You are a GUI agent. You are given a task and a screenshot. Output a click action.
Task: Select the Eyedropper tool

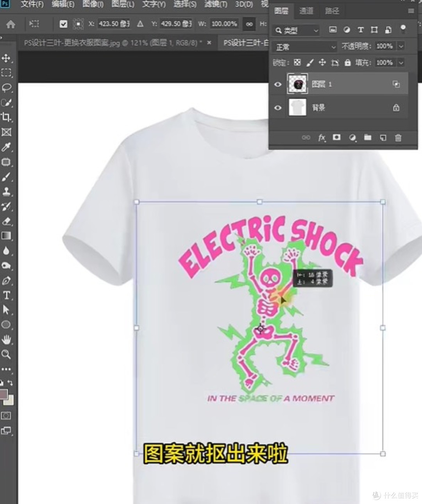click(6, 147)
